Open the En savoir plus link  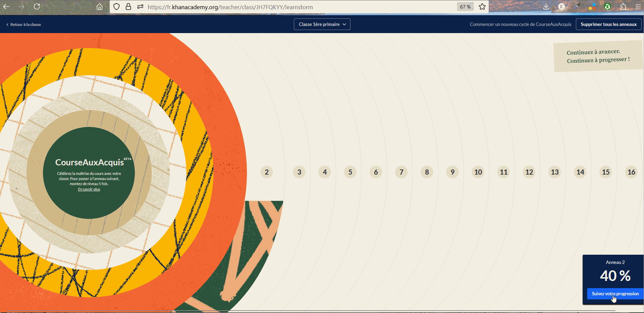click(x=89, y=189)
